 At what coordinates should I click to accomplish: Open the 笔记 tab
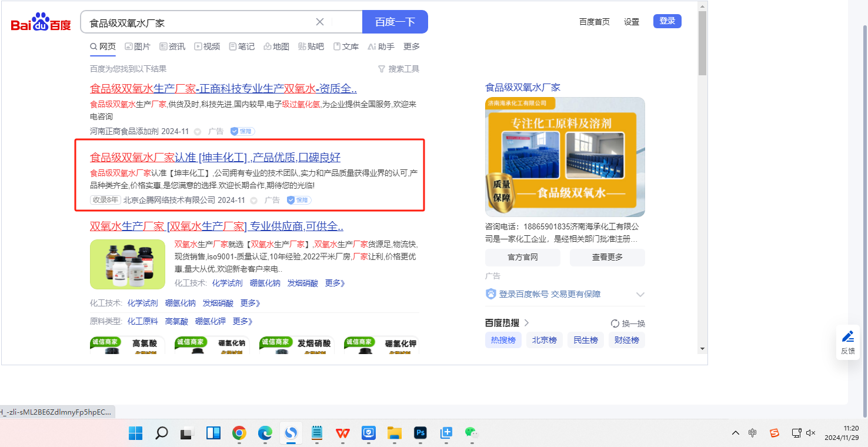[242, 46]
